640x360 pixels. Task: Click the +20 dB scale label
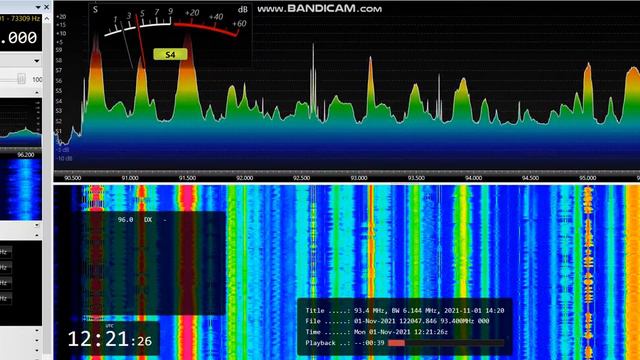pyautogui.click(x=61, y=17)
